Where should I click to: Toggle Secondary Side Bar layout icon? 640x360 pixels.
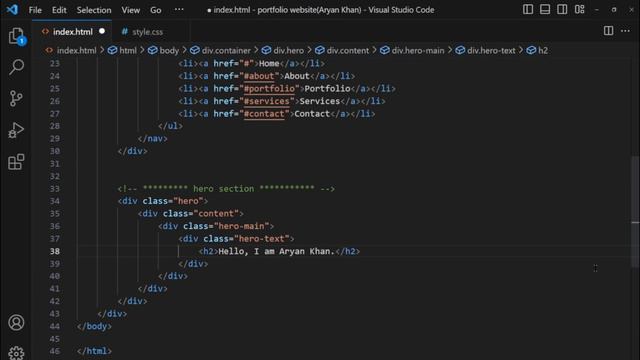tap(562, 9)
